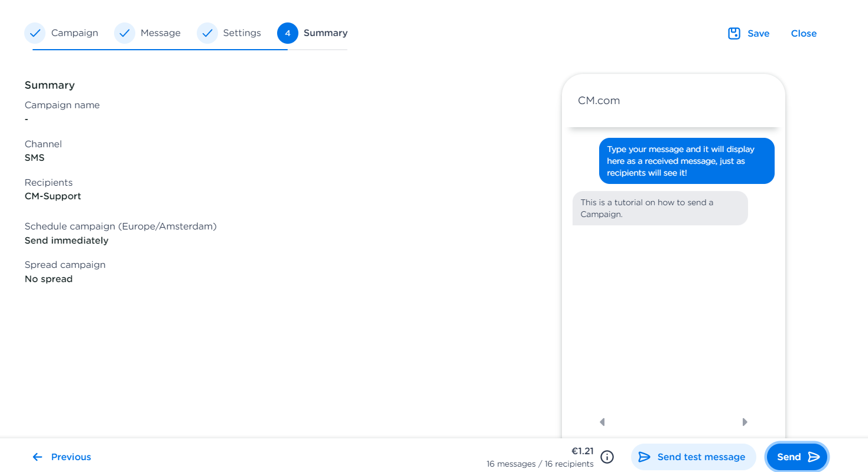
Task: Click the 16 messages / 16 recipients text
Action: click(x=540, y=464)
